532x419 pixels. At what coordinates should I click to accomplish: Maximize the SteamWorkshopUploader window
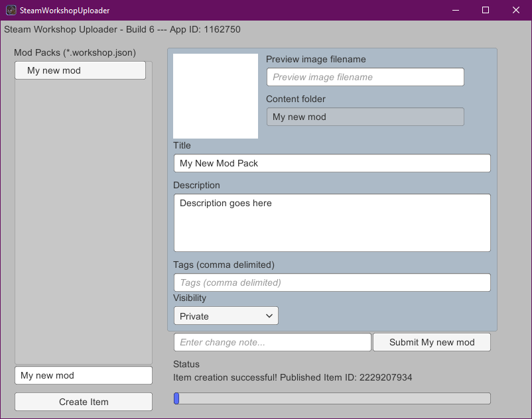pos(486,10)
